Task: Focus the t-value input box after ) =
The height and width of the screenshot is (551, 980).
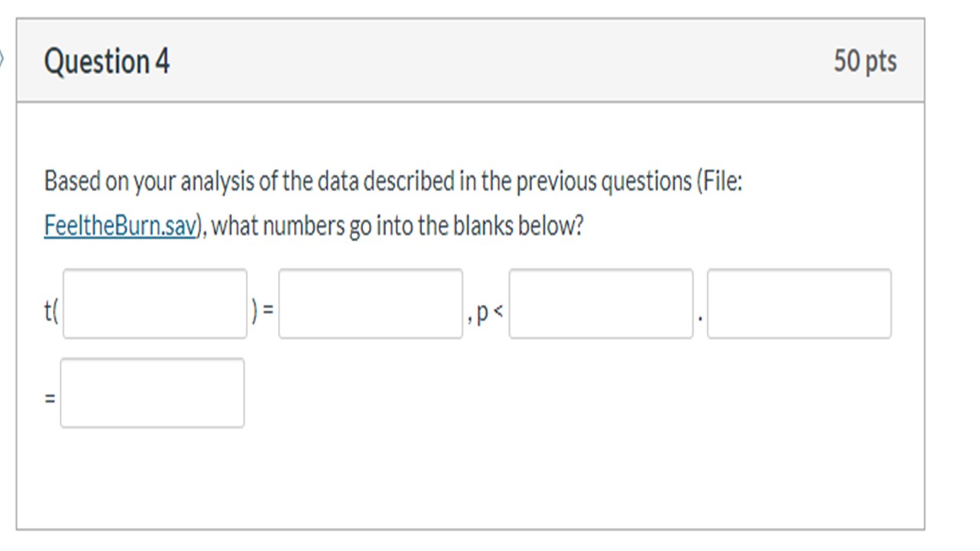Action: (x=371, y=304)
